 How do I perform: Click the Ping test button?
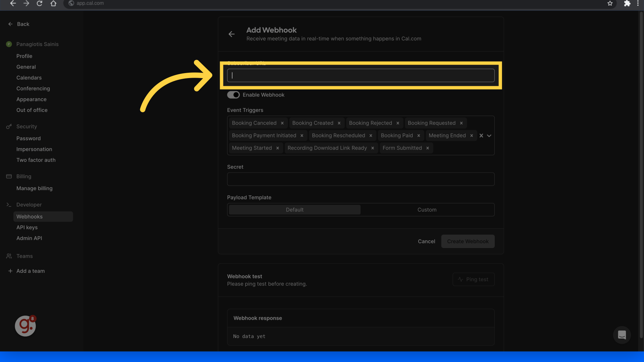[x=473, y=279]
